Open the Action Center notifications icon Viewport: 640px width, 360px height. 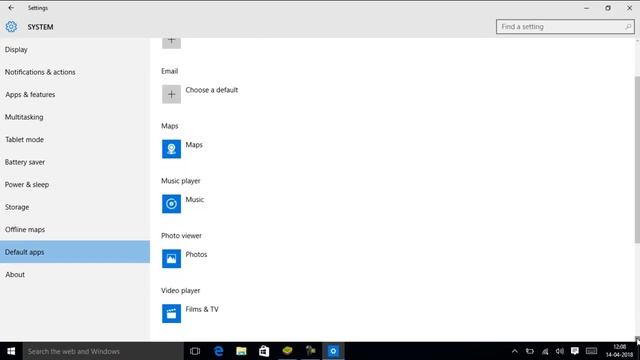[575, 351]
